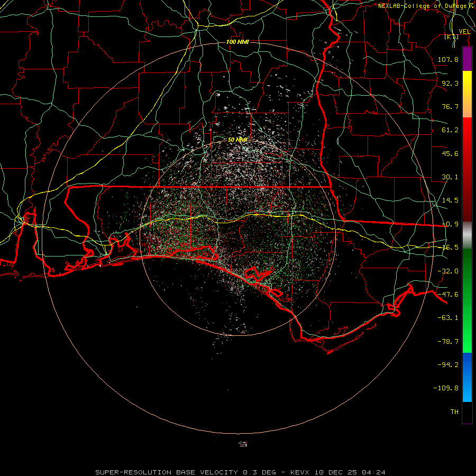This screenshot has height=476, width=476.
Task: Click the 14.5 value on velocity scale
Action: tap(450, 200)
